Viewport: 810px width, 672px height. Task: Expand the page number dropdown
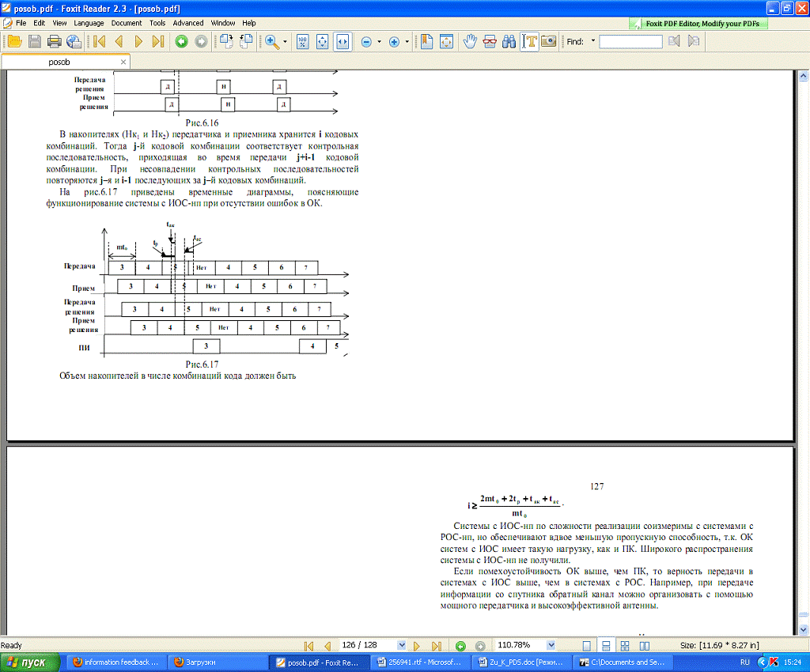coord(402,645)
